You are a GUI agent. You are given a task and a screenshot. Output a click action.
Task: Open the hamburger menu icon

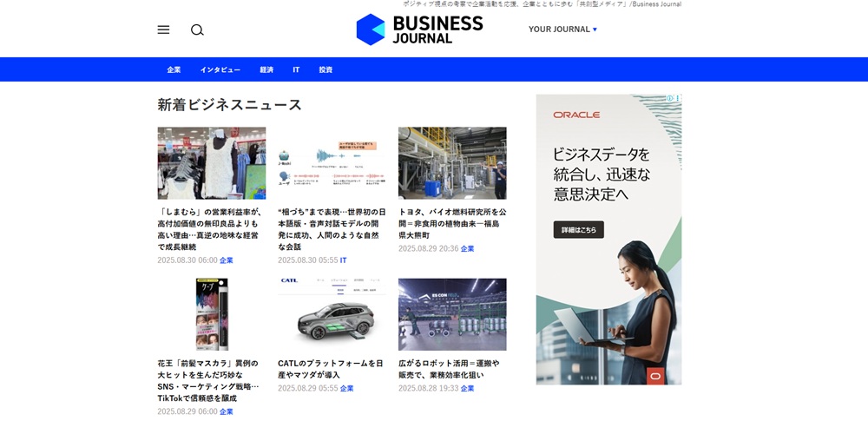pos(163,30)
